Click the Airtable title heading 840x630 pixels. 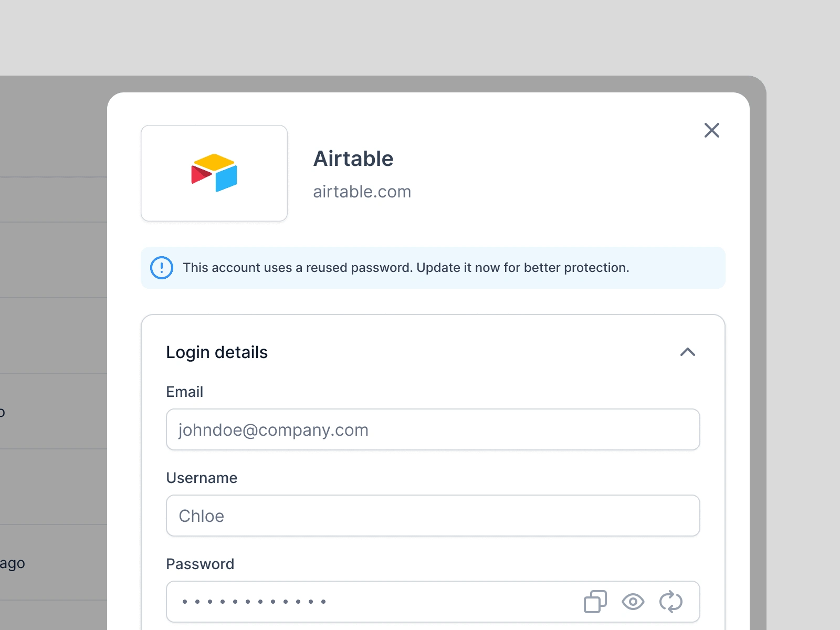(353, 159)
